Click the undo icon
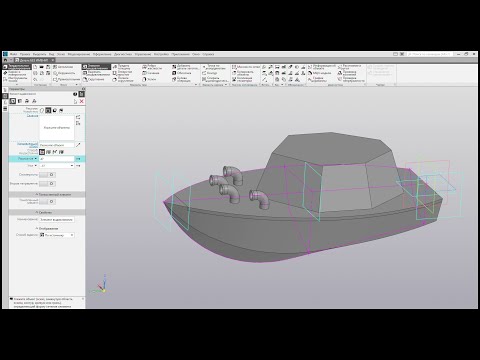The height and width of the screenshot is (360, 480). click(35, 80)
